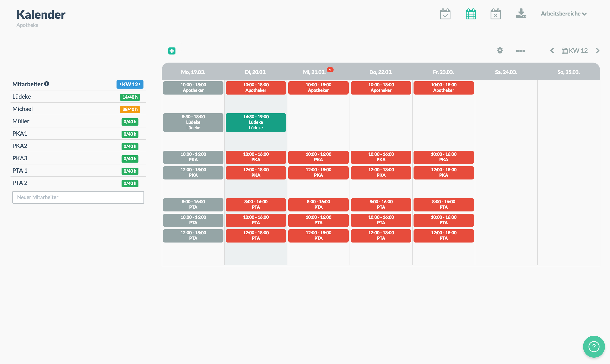The width and height of the screenshot is (610, 364).
Task: Open the approved shifts calendar view
Action: coord(445,14)
